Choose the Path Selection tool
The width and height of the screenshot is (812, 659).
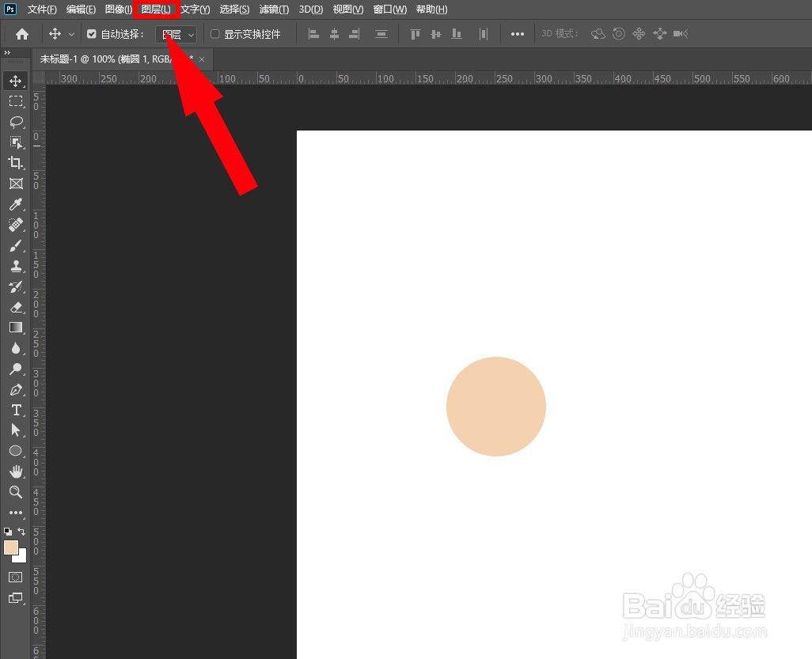16,430
